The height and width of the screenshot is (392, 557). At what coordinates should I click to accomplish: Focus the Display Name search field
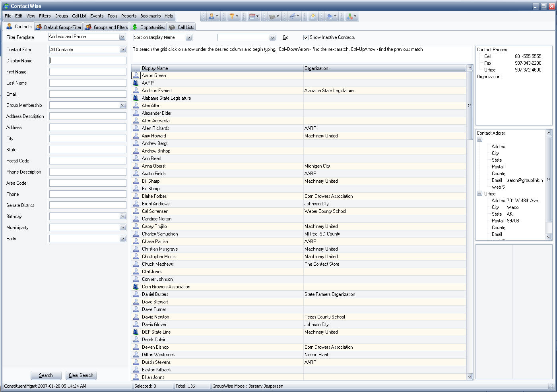click(x=88, y=61)
